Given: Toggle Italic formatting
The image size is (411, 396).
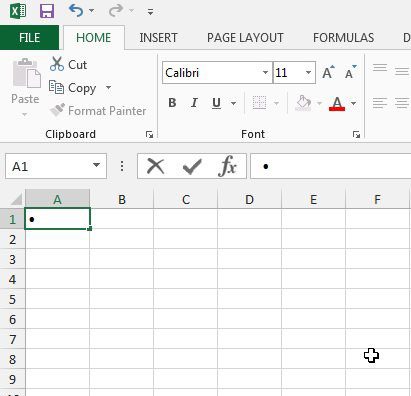Looking at the screenshot, I should coord(194,103).
